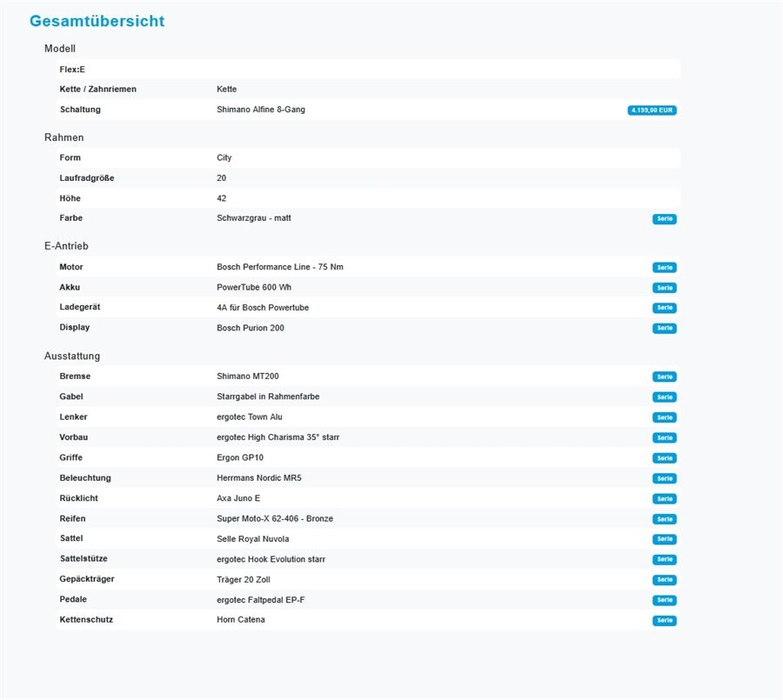This screenshot has width=783, height=700.
Task: Select the Shimano Alfine 8-Gang value
Action: pos(260,110)
